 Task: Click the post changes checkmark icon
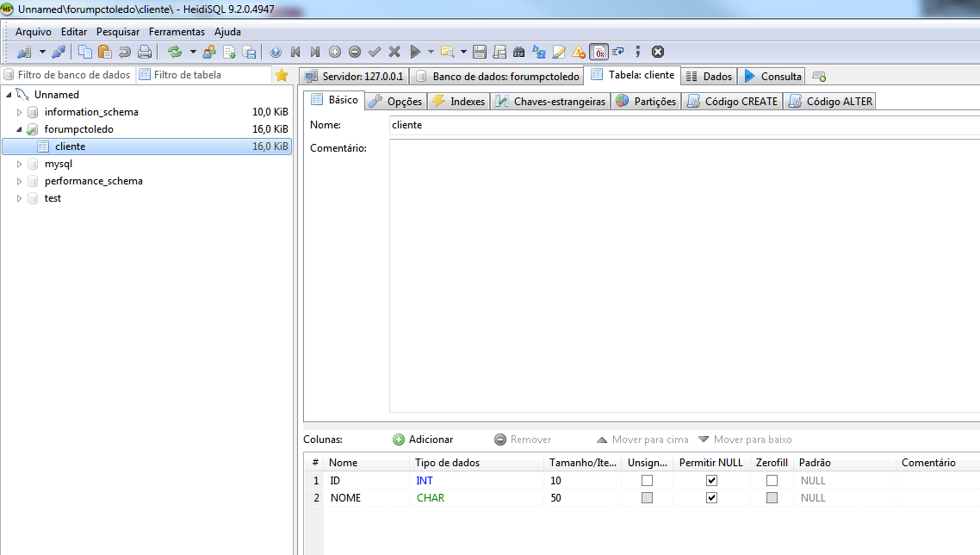[x=375, y=52]
